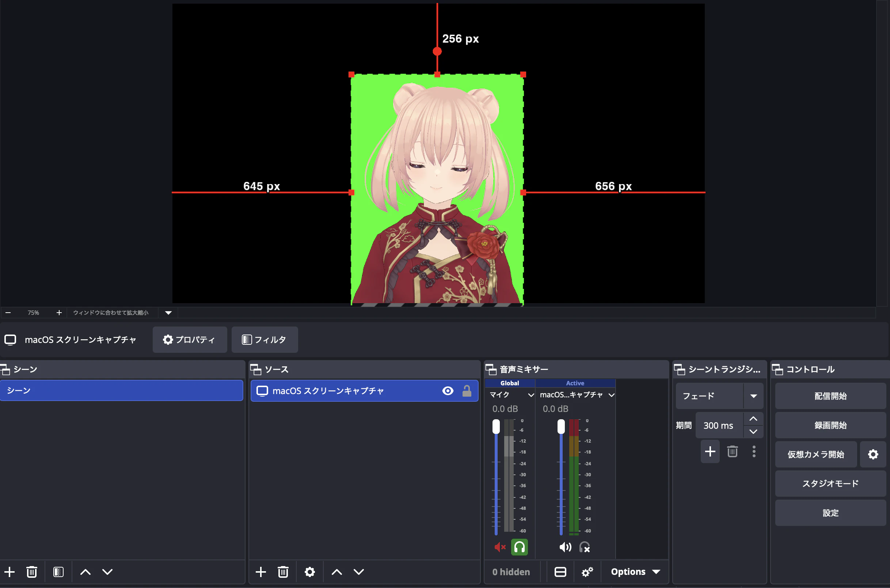Enable スタジオモード
This screenshot has height=588, width=890.
click(831, 484)
